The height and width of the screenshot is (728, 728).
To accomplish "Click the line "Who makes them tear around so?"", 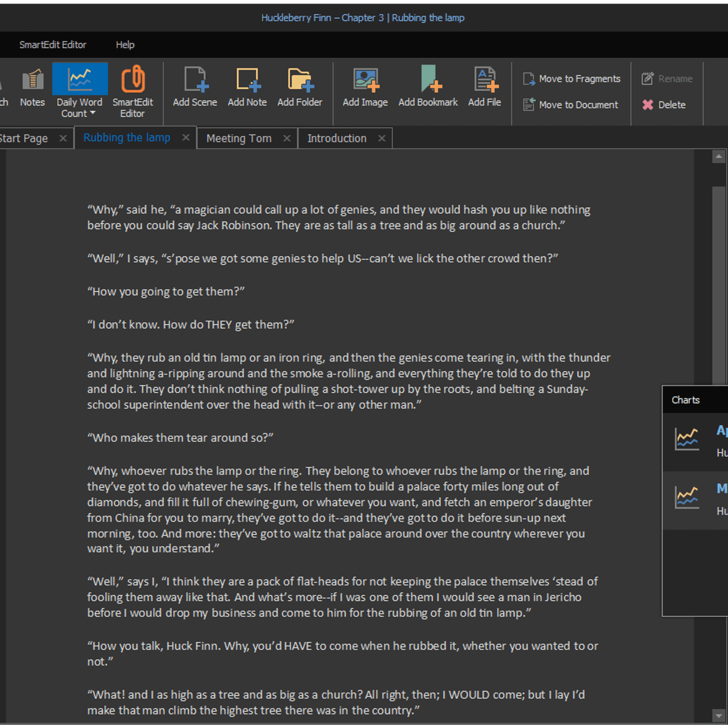I will (x=180, y=438).
